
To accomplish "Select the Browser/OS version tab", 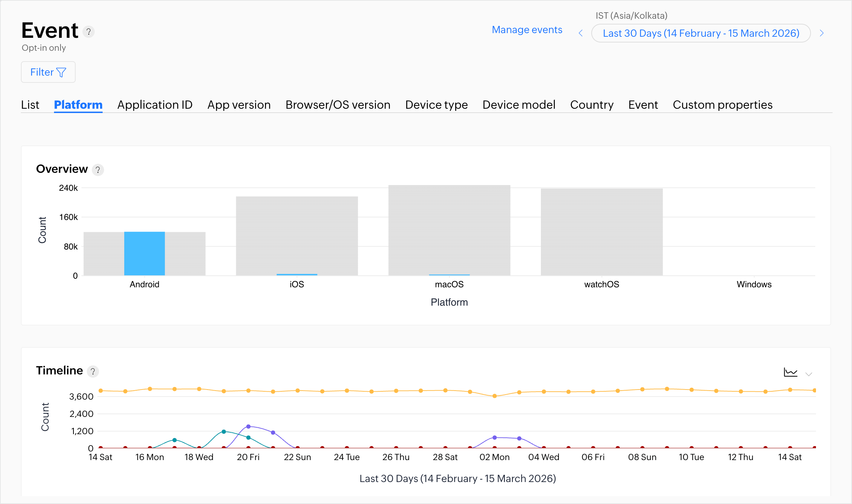I will click(x=338, y=105).
